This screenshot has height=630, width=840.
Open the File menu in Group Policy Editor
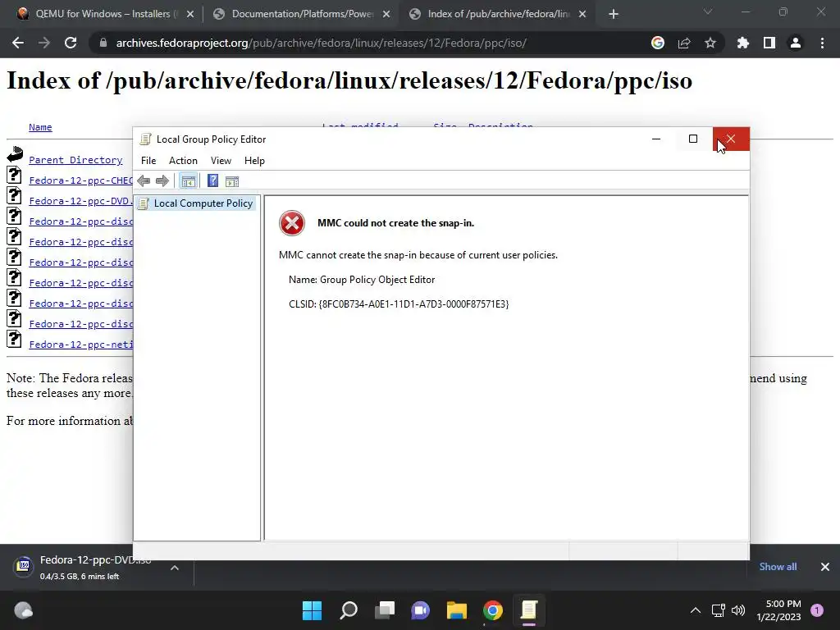[148, 161]
